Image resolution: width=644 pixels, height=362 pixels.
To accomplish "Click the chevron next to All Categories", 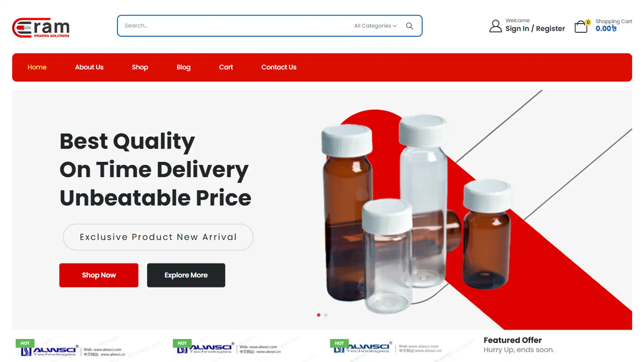I will coord(395,26).
